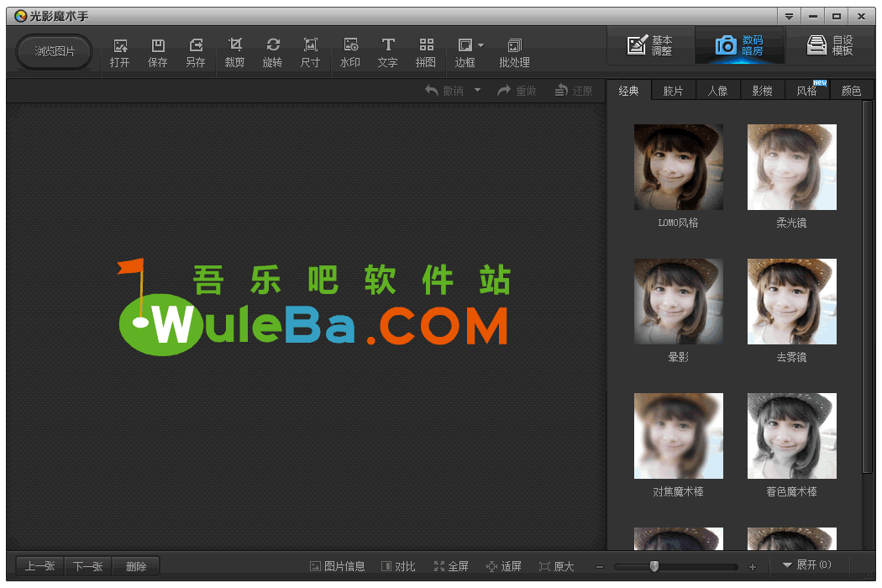Select the 胶片 effects tab
The image size is (882, 588).
674,91
